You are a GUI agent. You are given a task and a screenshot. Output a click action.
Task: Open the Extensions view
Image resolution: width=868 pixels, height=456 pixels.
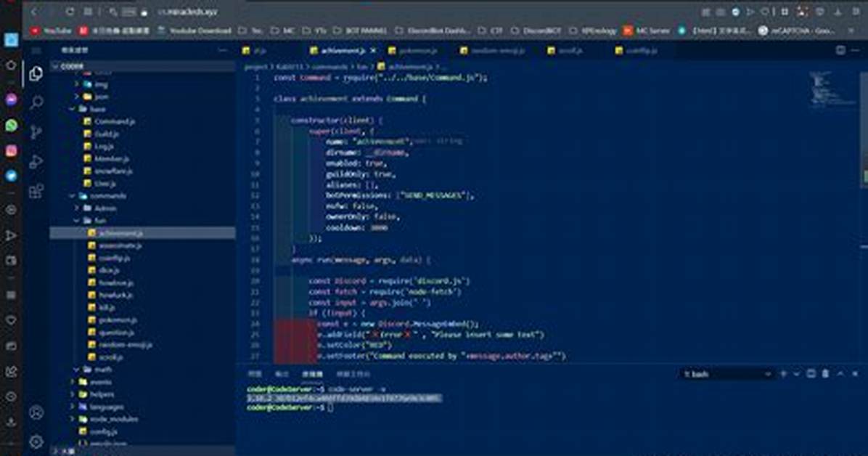tap(36, 191)
